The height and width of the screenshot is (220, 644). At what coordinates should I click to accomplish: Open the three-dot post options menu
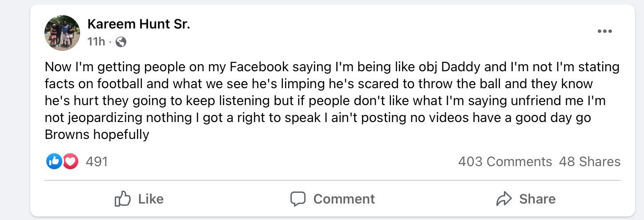604,32
